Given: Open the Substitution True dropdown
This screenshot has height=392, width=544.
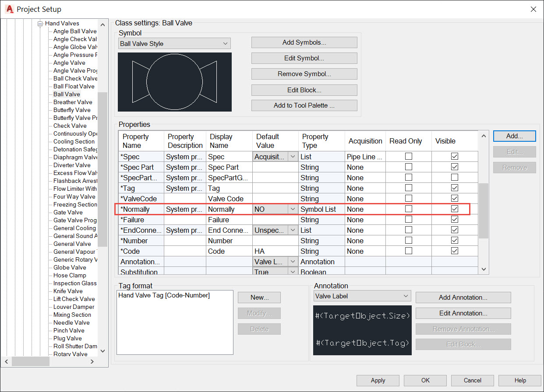Looking at the screenshot, I should [x=293, y=272].
